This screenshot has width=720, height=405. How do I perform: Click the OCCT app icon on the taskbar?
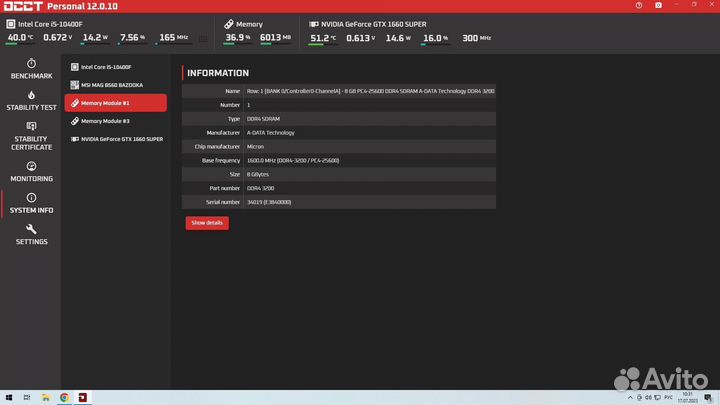(x=83, y=398)
